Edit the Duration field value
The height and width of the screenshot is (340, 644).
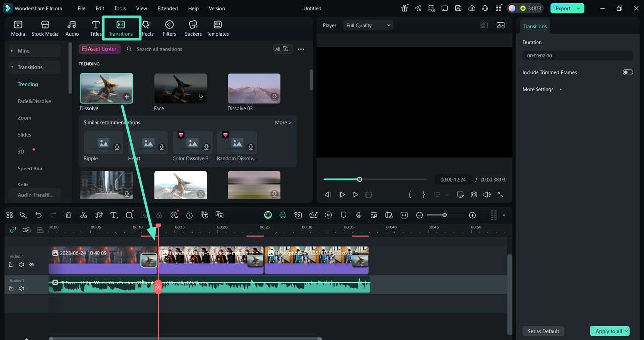pos(577,56)
